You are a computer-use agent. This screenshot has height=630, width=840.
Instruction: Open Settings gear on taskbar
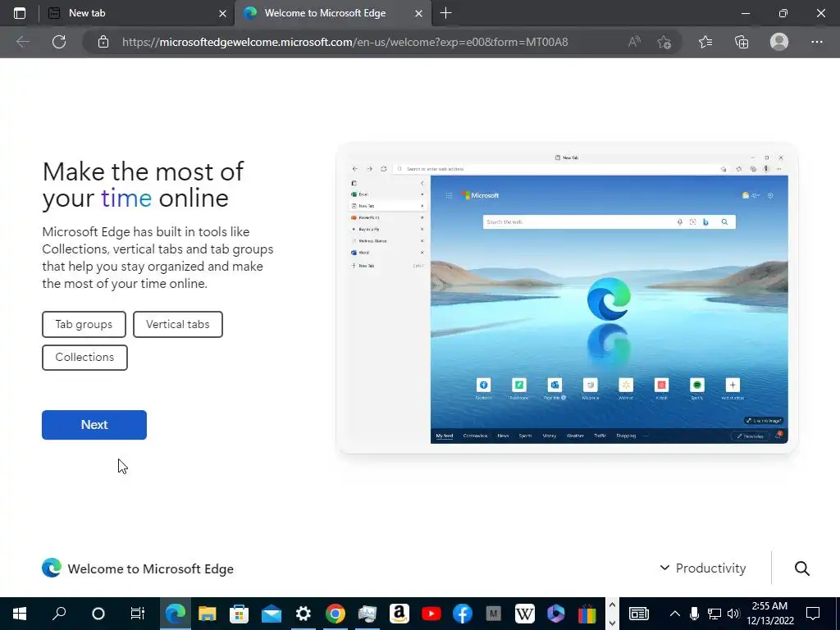click(x=304, y=614)
